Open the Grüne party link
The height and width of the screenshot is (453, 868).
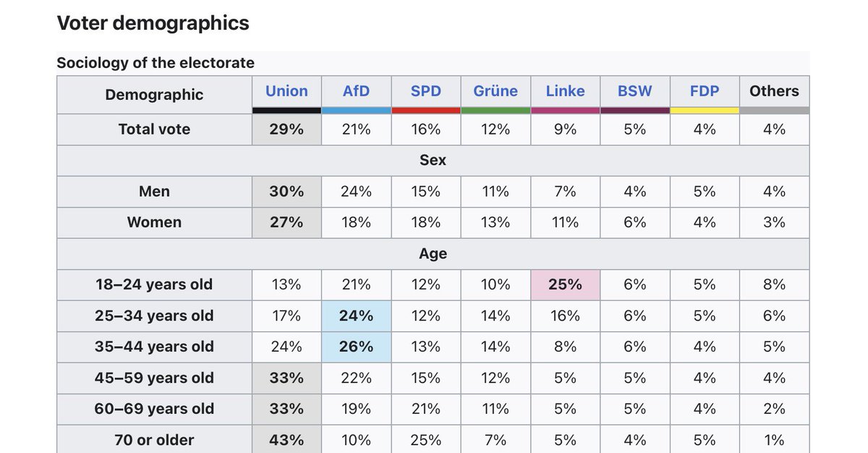495,91
